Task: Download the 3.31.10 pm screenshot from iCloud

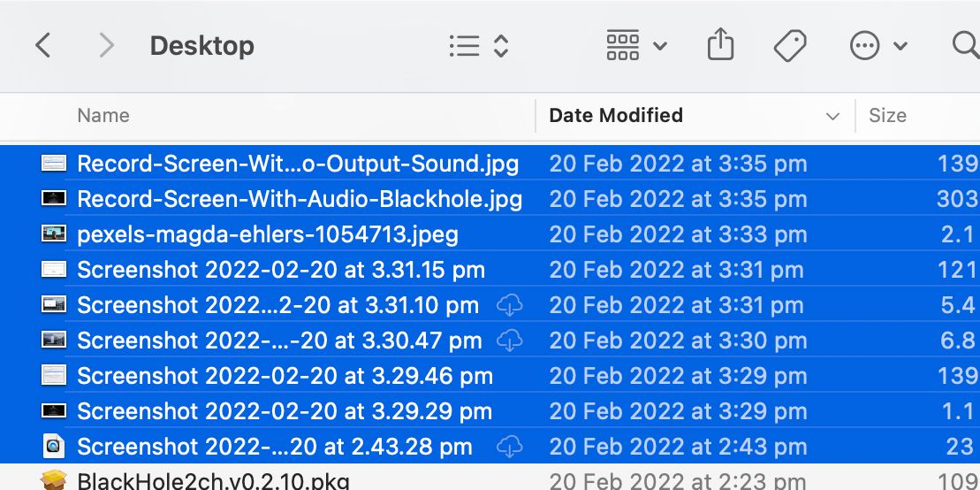Action: click(509, 306)
